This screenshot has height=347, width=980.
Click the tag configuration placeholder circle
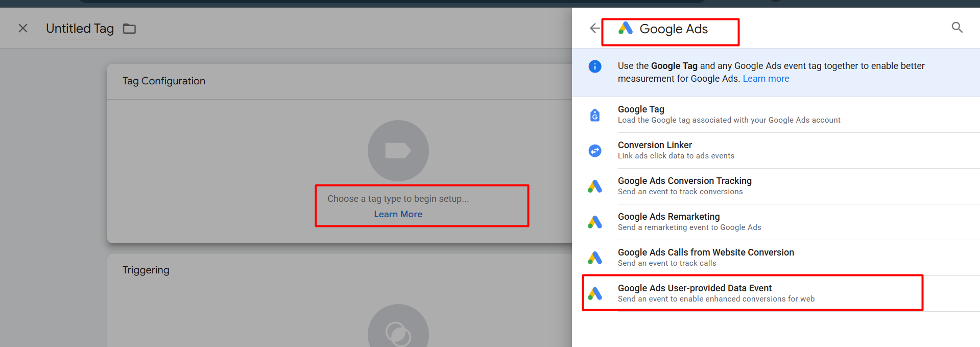(x=398, y=151)
